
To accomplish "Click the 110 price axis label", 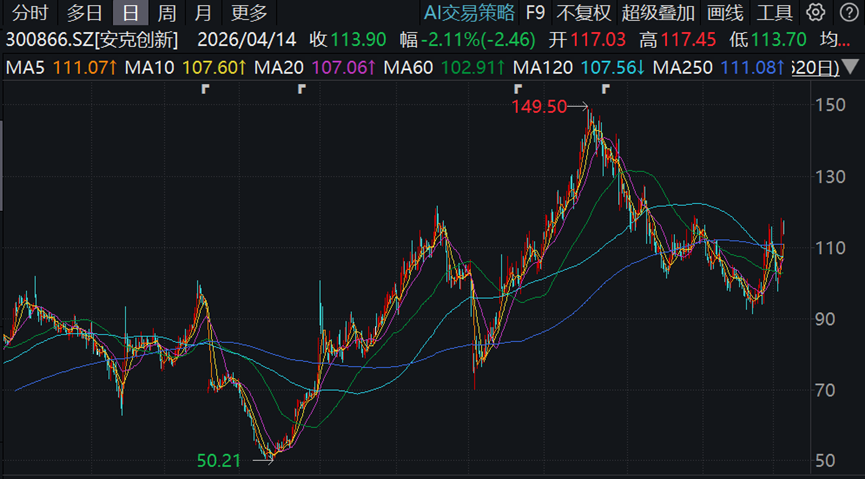I will (x=831, y=248).
